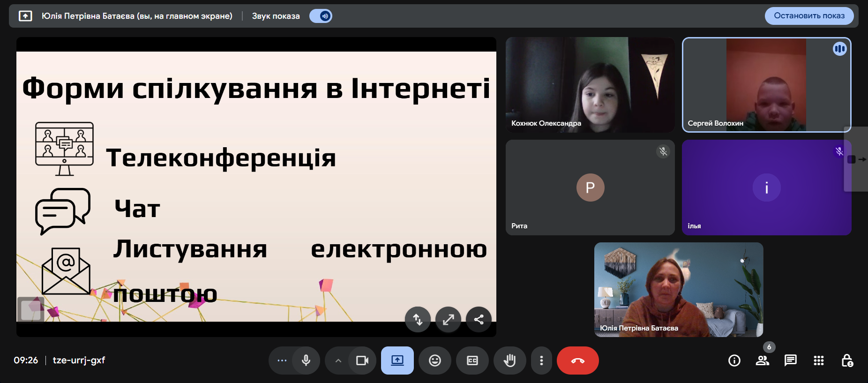Screen dimensions: 868x383
Task: Open the chat panel icon
Action: pos(790,360)
